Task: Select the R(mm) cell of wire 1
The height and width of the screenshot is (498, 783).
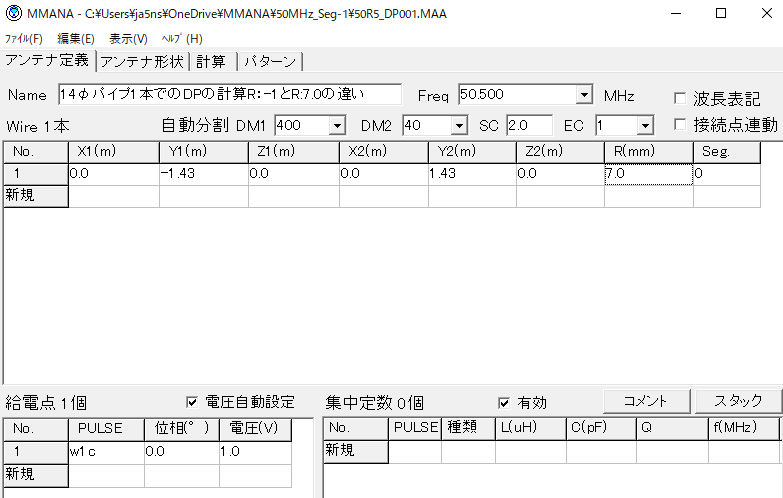Action: [648, 174]
